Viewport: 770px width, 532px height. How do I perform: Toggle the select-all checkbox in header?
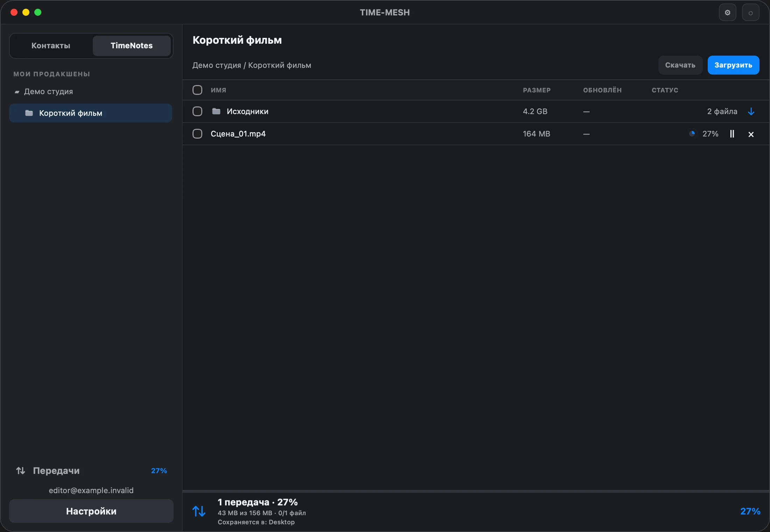[x=197, y=90]
